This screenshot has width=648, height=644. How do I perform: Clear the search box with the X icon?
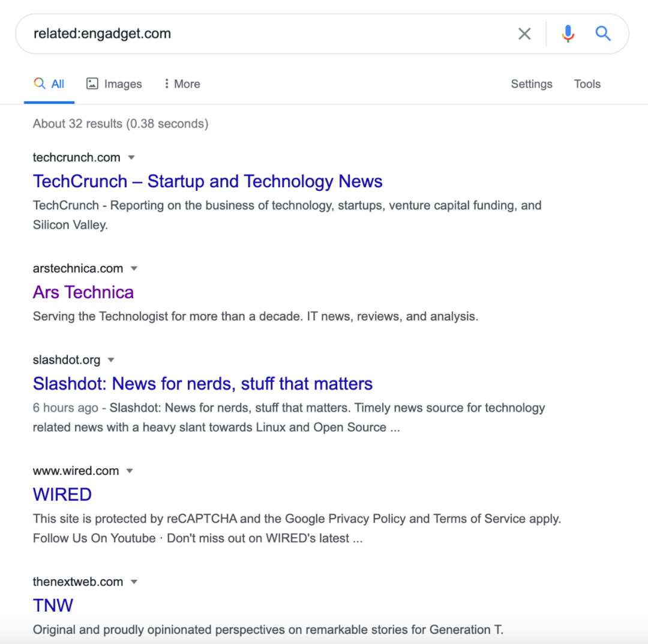(524, 34)
